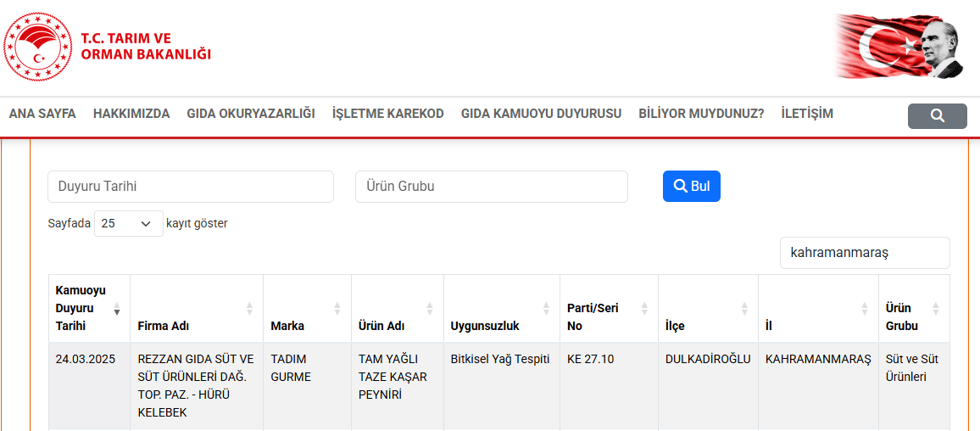
Task: Navigate to BİLİYOR MUYDUNUZ? section
Action: [x=701, y=114]
